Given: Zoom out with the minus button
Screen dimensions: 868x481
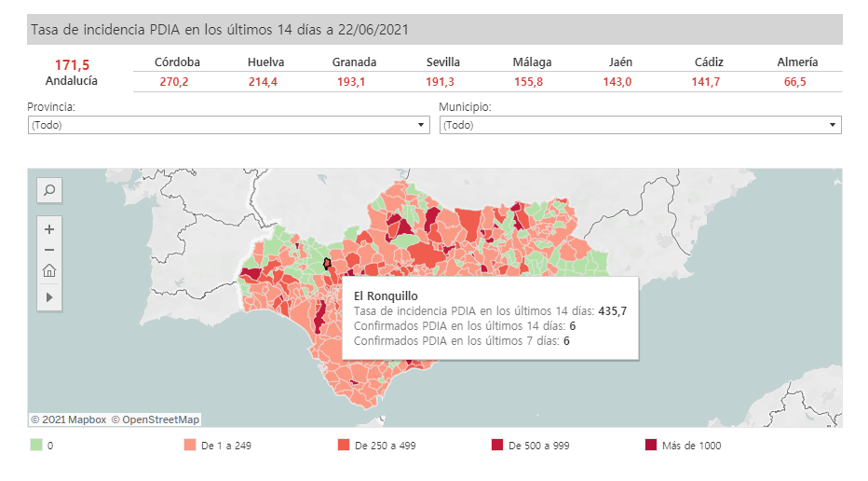Looking at the screenshot, I should point(49,250).
